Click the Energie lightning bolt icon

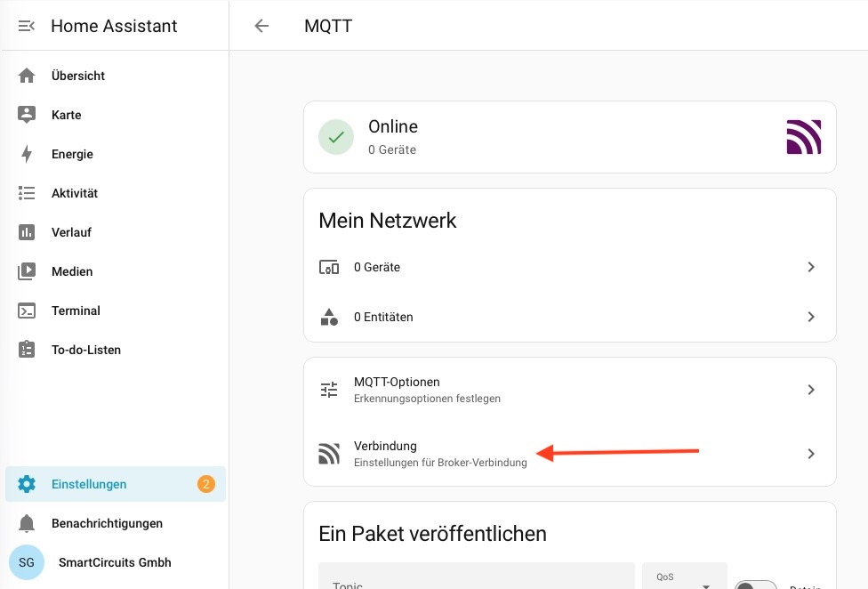26,154
